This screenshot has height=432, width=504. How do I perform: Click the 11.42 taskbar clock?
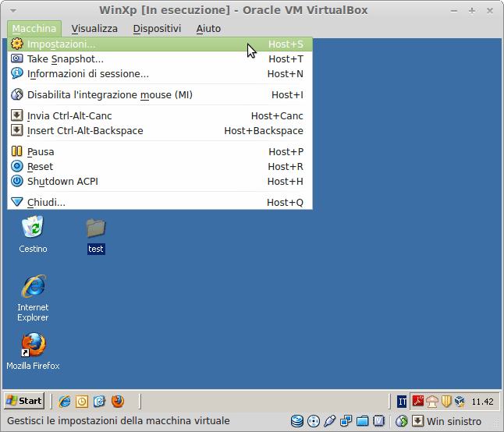coord(482,402)
